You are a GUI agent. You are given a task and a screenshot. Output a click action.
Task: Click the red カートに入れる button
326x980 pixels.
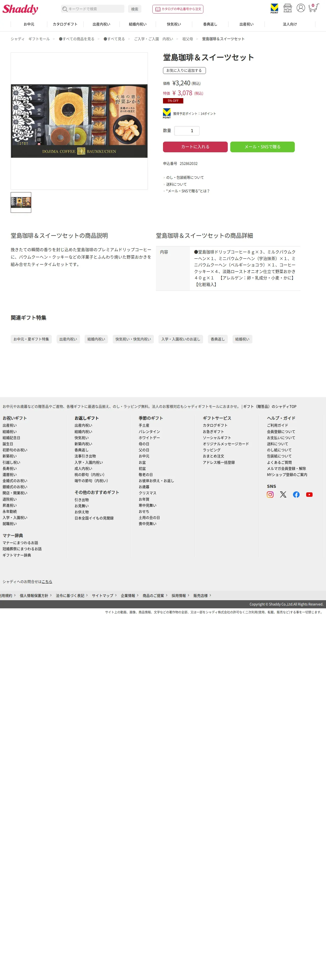(195, 147)
